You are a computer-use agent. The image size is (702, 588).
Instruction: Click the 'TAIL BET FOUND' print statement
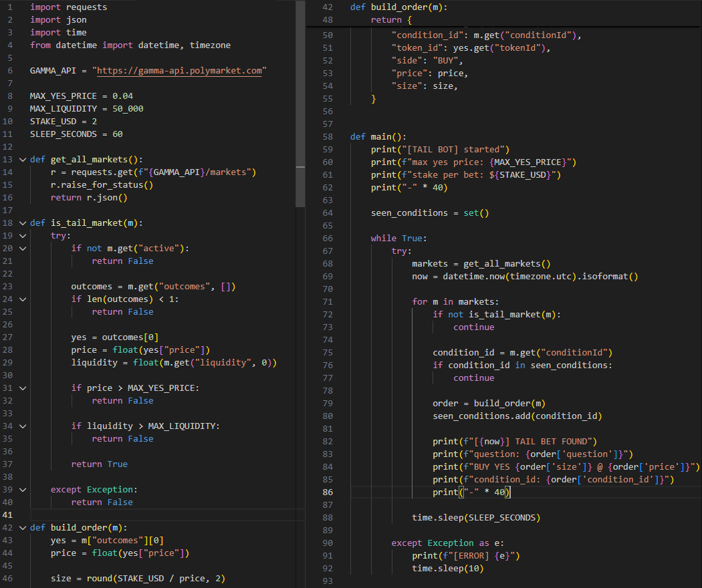click(515, 442)
